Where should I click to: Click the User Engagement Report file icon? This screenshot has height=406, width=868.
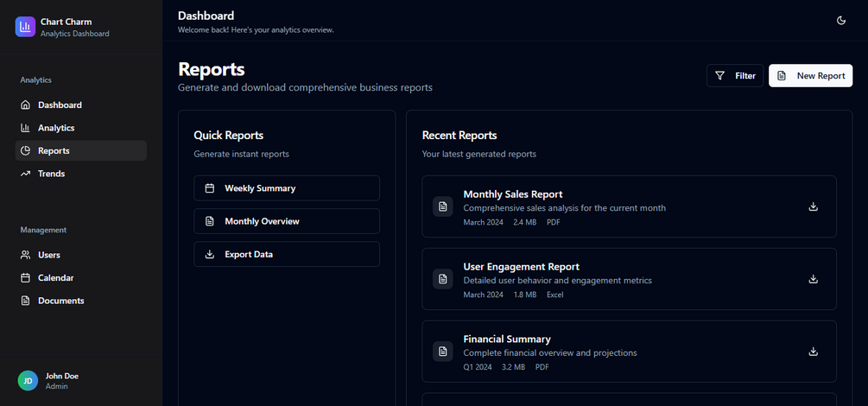click(443, 279)
